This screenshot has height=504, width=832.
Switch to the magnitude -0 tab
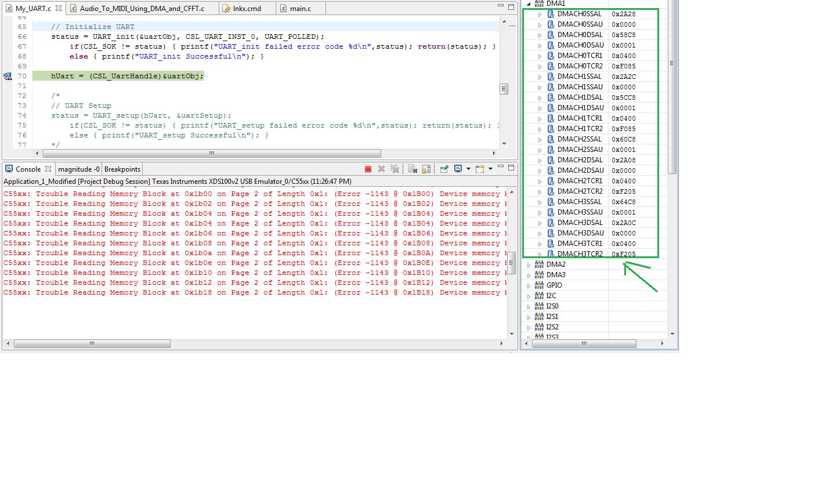[78, 169]
